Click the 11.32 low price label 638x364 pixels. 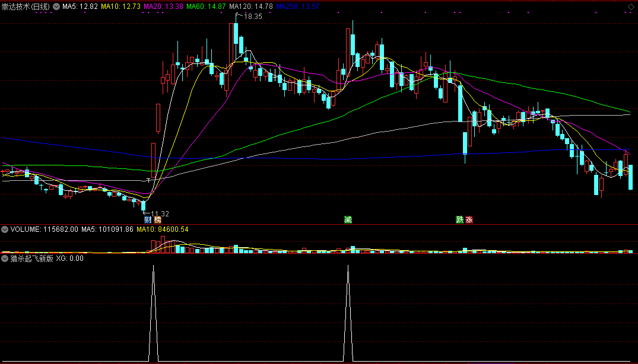coord(160,213)
